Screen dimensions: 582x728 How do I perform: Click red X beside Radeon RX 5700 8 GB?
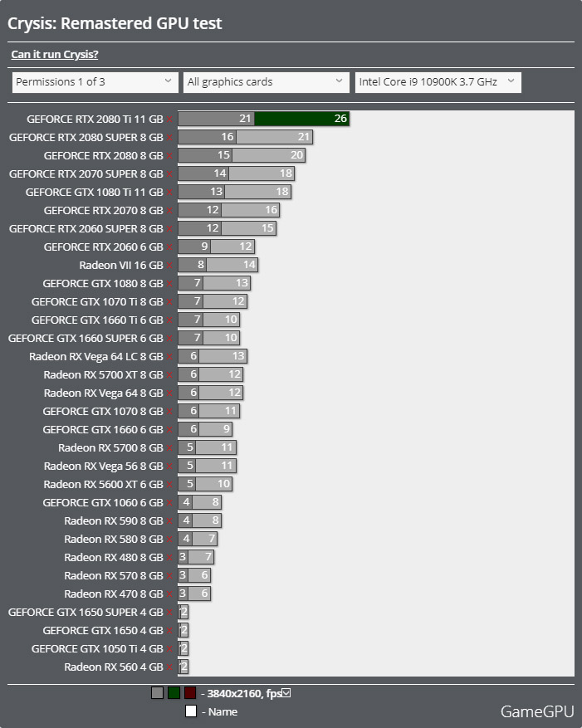(169, 448)
